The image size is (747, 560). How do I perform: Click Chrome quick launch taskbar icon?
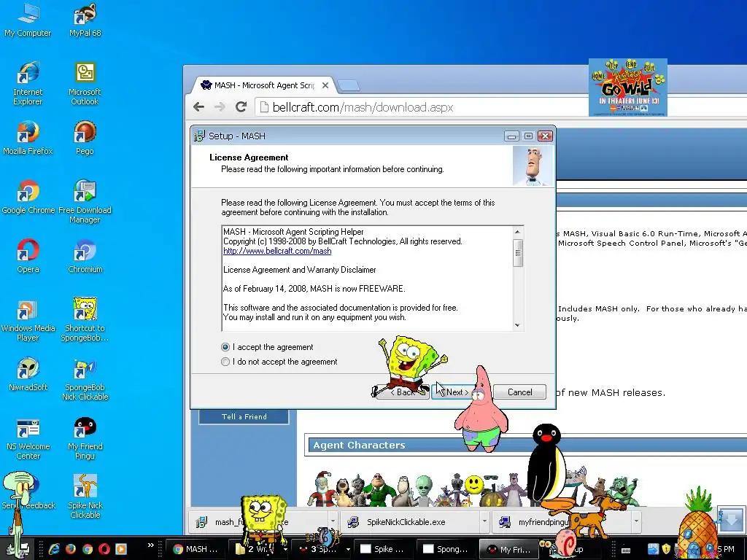pyautogui.click(x=88, y=549)
